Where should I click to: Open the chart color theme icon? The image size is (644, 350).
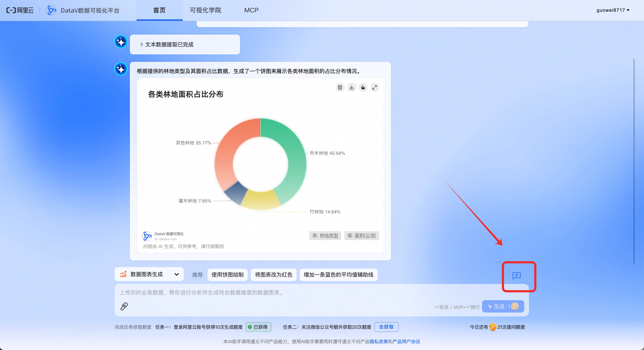click(363, 87)
